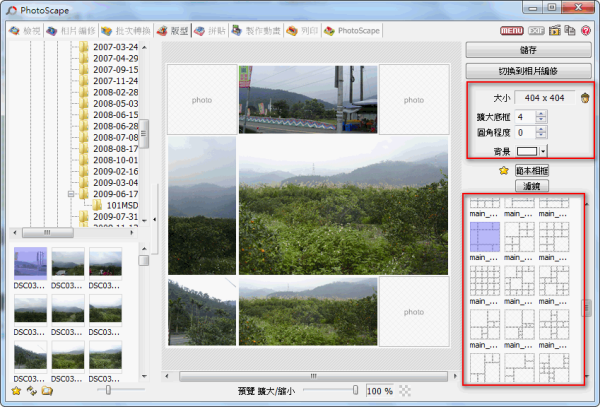Open the 製作動畫 animation tab

256,31
